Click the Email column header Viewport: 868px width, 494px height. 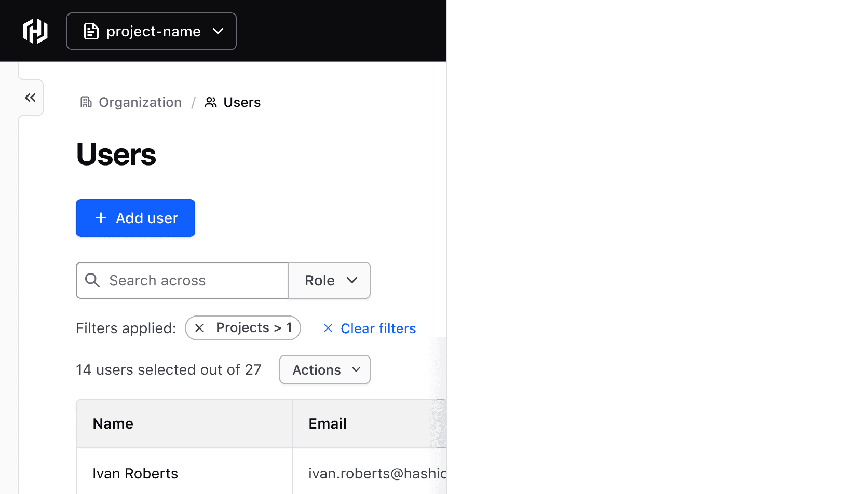point(328,423)
